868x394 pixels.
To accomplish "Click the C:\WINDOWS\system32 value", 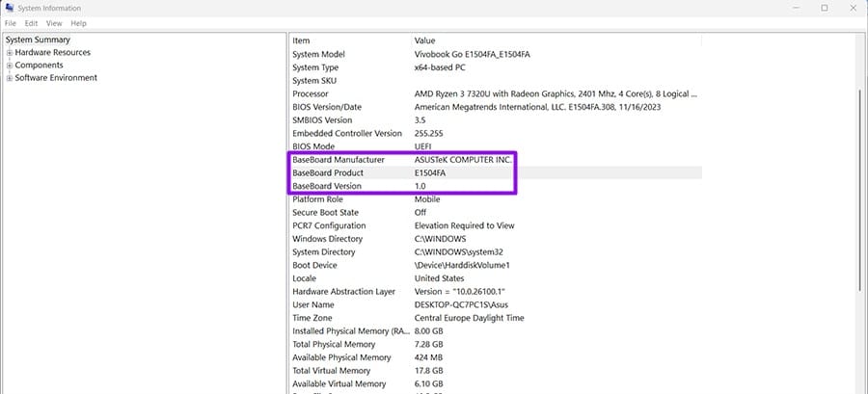I will pos(458,252).
